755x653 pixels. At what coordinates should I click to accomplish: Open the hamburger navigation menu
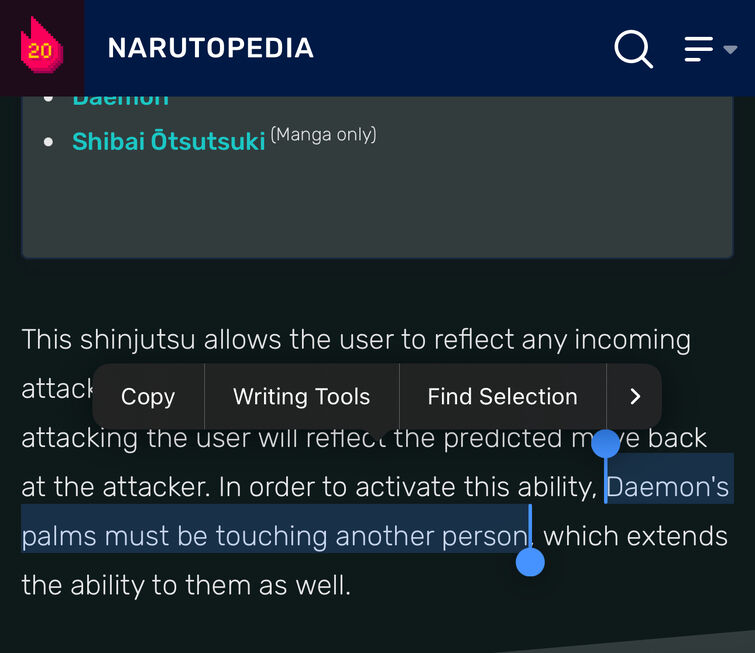point(699,49)
